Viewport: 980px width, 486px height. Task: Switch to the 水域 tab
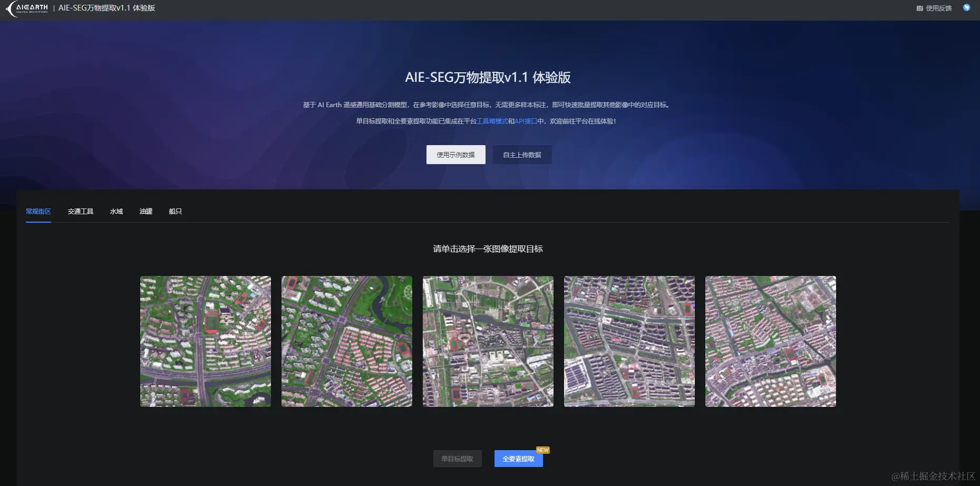click(x=117, y=211)
